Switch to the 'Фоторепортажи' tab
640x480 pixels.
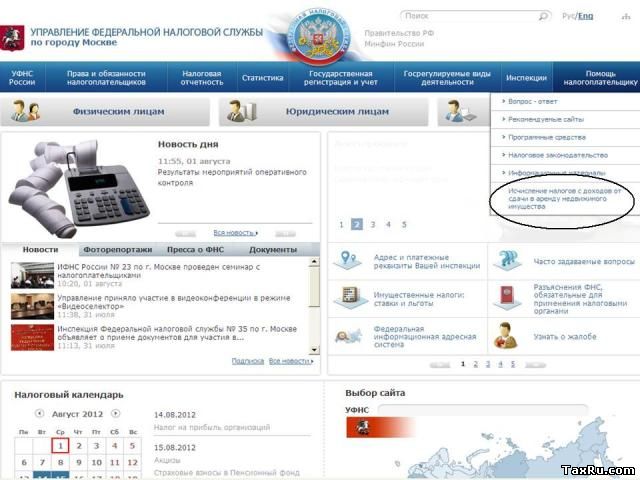point(118,249)
